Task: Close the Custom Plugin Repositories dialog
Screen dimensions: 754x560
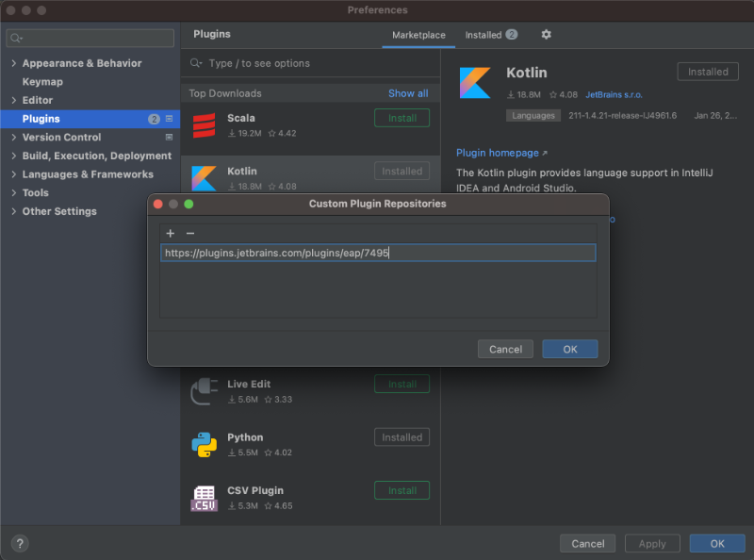Action: [x=157, y=204]
